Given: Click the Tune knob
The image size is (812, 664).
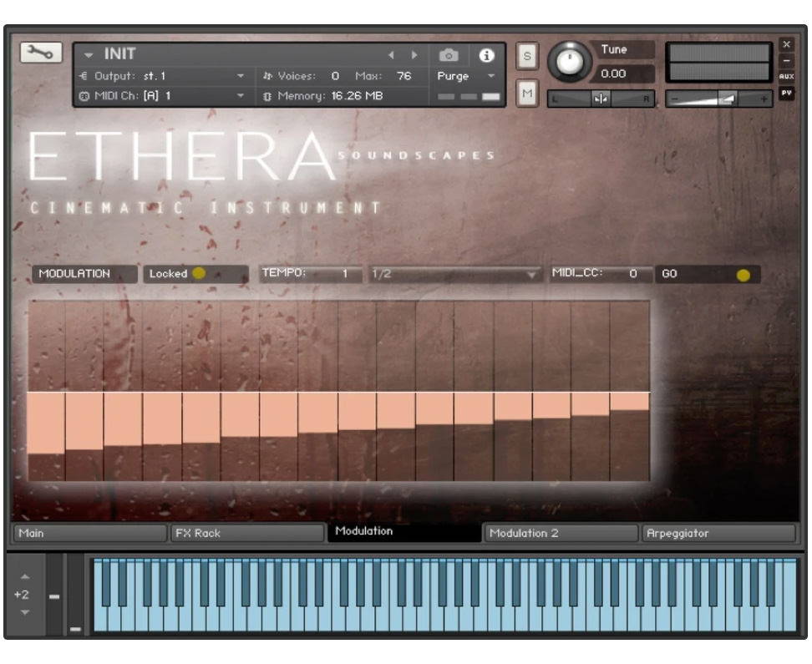Looking at the screenshot, I should 570,62.
